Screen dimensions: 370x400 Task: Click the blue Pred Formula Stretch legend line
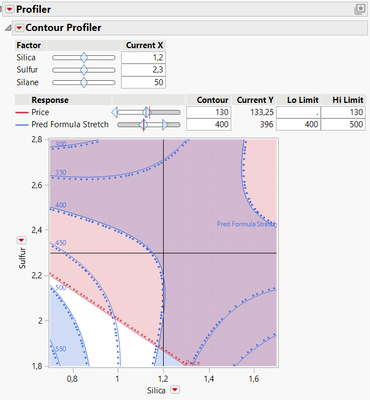click(22, 125)
